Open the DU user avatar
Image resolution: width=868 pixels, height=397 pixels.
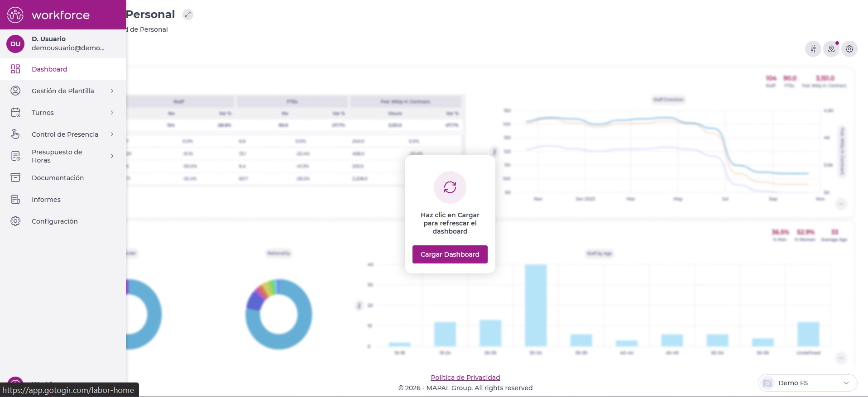pyautogui.click(x=15, y=44)
